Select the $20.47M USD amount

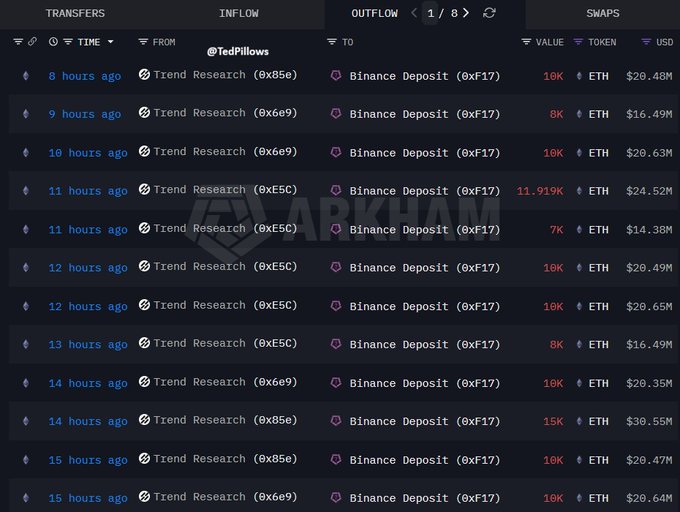click(649, 460)
